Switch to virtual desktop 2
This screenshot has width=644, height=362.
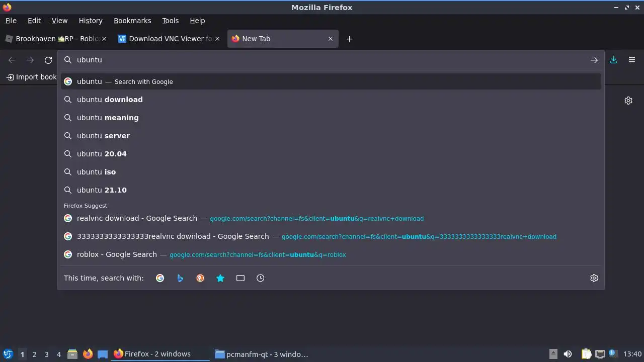pyautogui.click(x=34, y=354)
